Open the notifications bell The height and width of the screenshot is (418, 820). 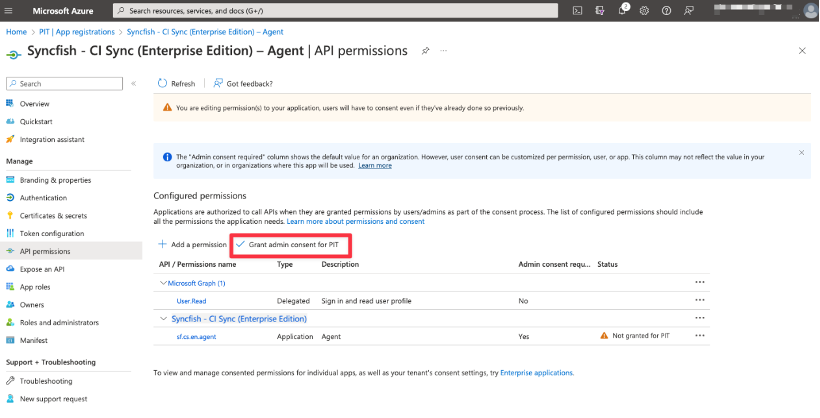(x=622, y=10)
